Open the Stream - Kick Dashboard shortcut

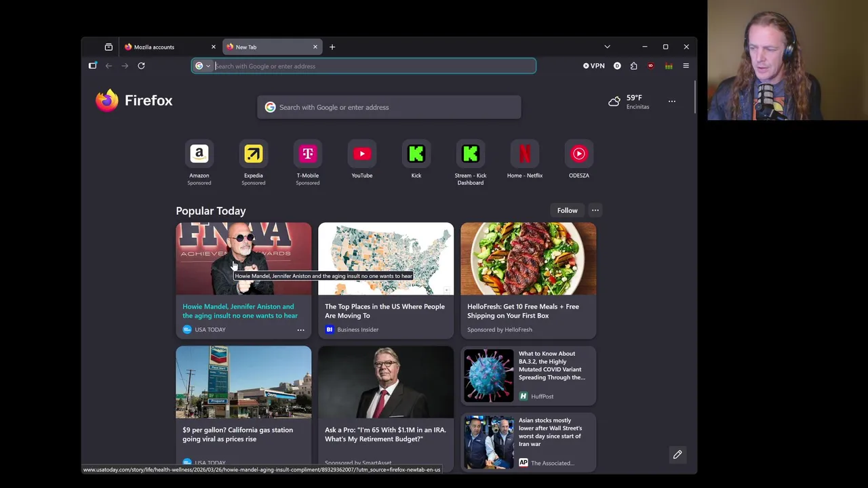point(471,163)
